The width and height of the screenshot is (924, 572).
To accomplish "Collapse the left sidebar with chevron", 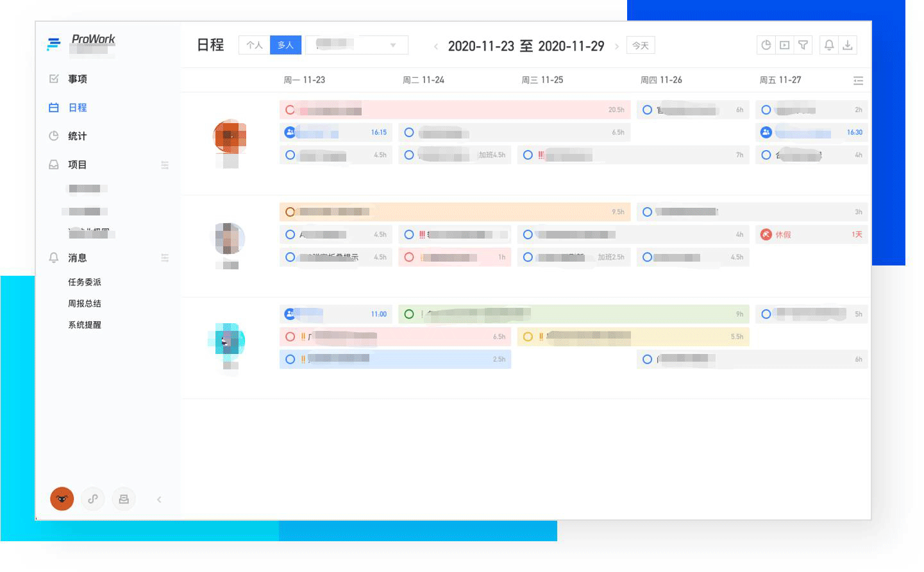I will tap(159, 500).
